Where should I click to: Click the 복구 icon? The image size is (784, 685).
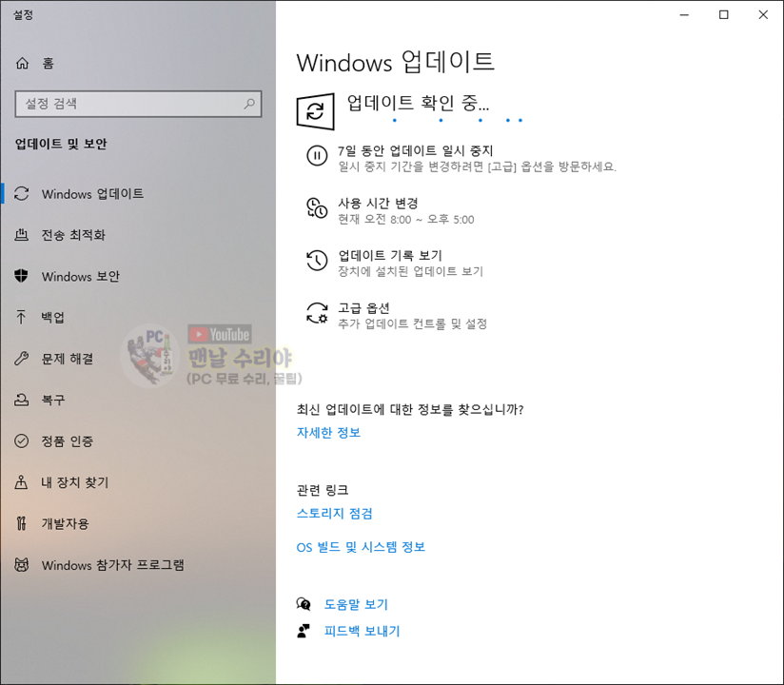click(x=22, y=400)
